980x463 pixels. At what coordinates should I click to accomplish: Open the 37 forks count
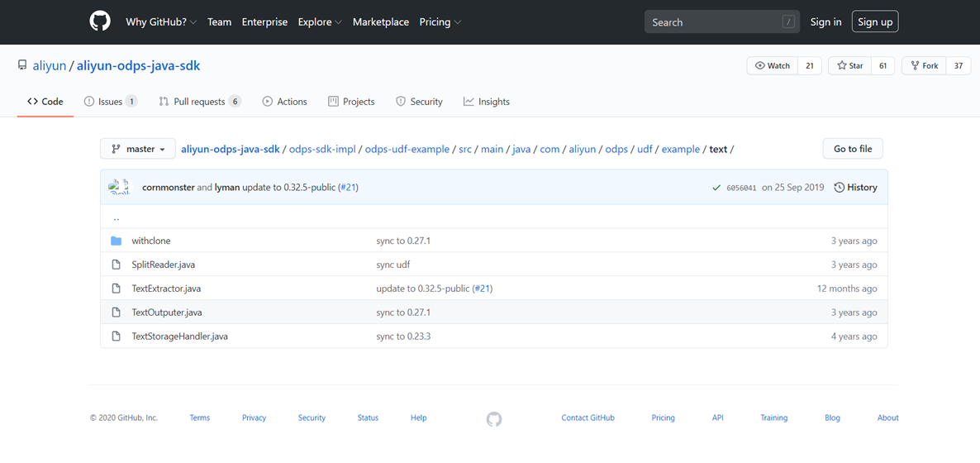[x=959, y=65]
